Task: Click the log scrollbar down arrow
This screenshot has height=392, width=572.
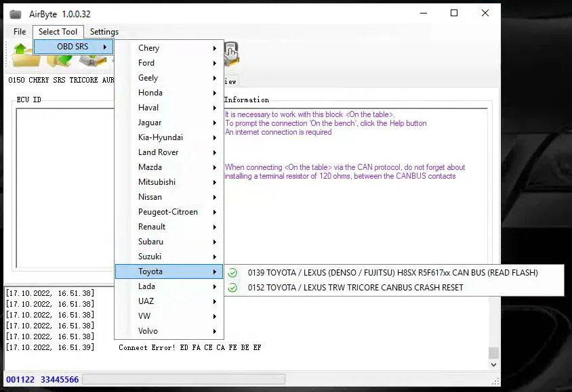Action: (x=493, y=364)
